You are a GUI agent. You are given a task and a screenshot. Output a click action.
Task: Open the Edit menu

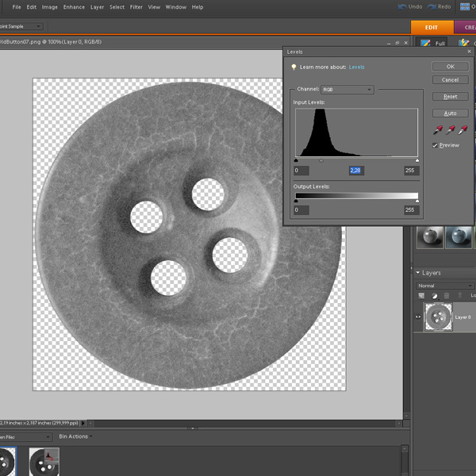[x=32, y=7]
